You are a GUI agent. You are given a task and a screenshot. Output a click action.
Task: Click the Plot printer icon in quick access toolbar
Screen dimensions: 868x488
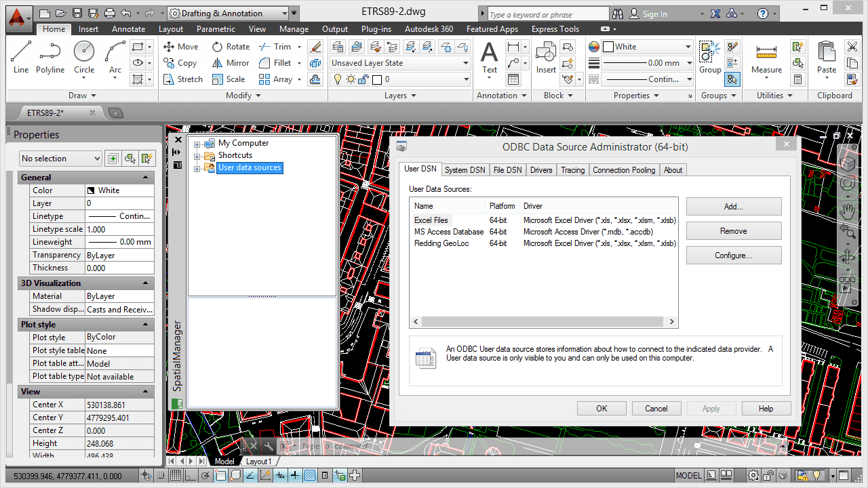coord(110,14)
